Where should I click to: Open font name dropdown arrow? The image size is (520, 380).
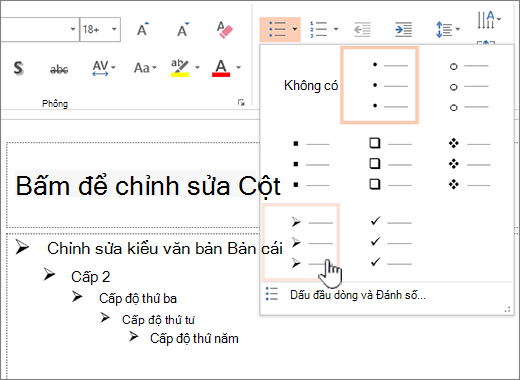[x=73, y=29]
